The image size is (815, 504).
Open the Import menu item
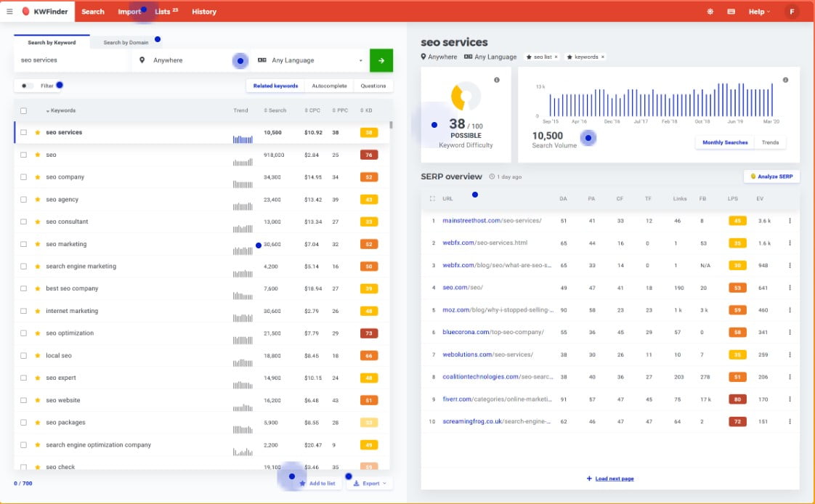point(129,12)
